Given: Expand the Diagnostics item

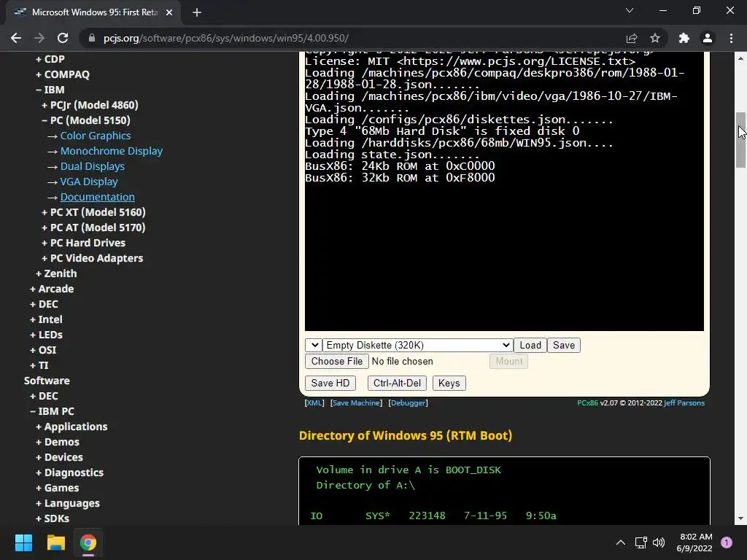Looking at the screenshot, I should (x=69, y=472).
